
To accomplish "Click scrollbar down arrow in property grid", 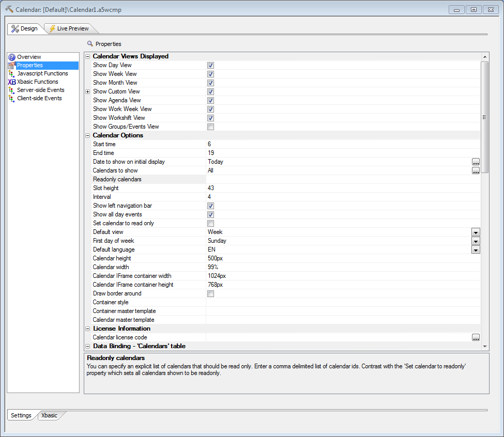I will (485, 347).
